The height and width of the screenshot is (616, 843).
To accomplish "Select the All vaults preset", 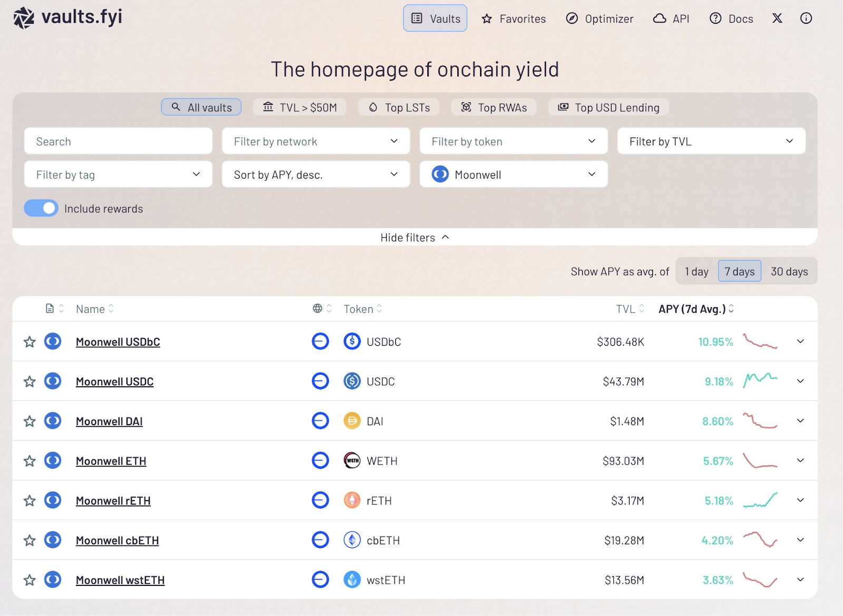I will point(201,107).
